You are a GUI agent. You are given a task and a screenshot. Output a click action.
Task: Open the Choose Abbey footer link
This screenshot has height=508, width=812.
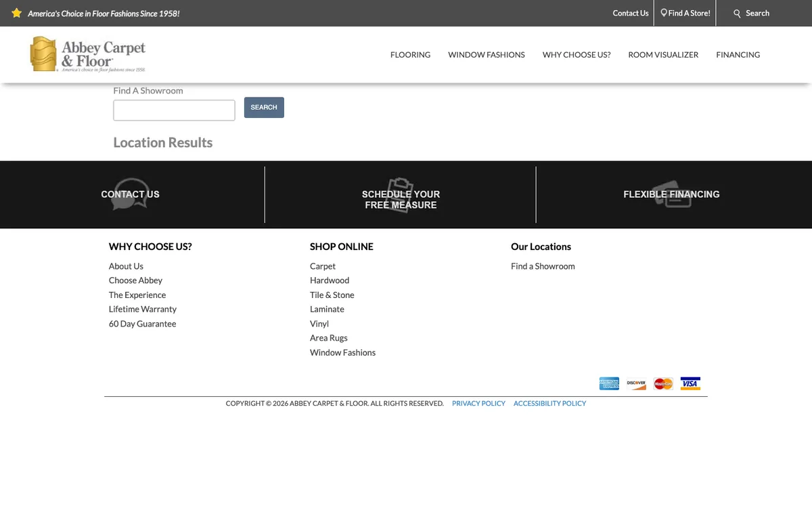(135, 280)
